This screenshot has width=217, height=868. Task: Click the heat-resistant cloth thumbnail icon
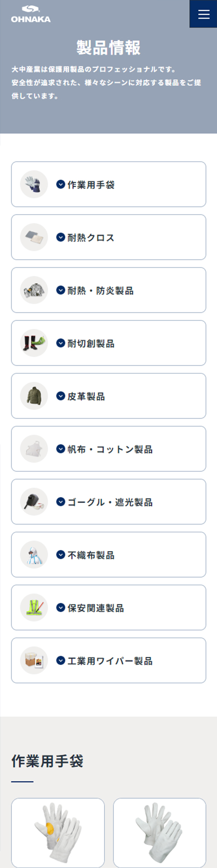coord(34,237)
